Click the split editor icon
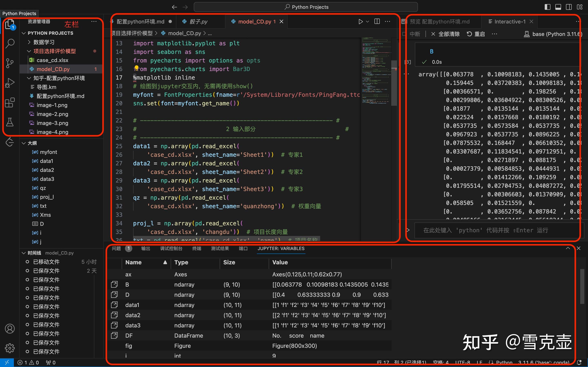This screenshot has width=588, height=367. (377, 22)
